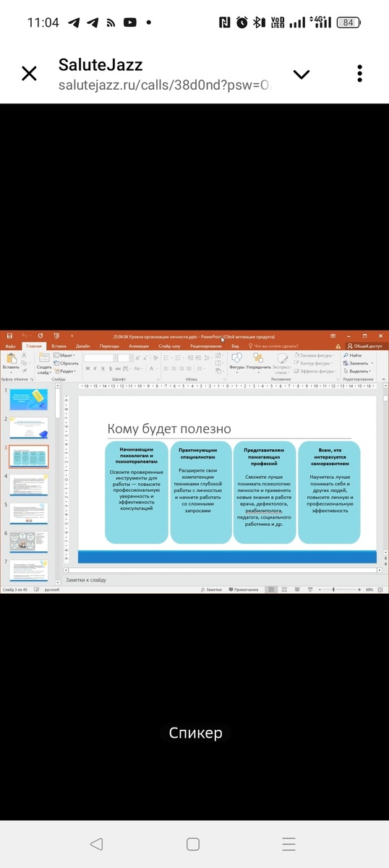
Task: Click the Упорядочить arrange icon
Action: coord(258,361)
